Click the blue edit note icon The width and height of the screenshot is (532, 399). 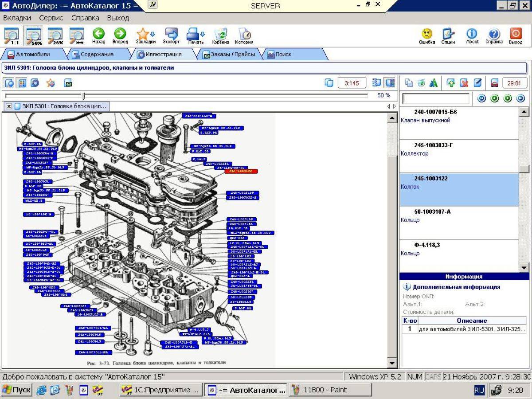(477, 83)
